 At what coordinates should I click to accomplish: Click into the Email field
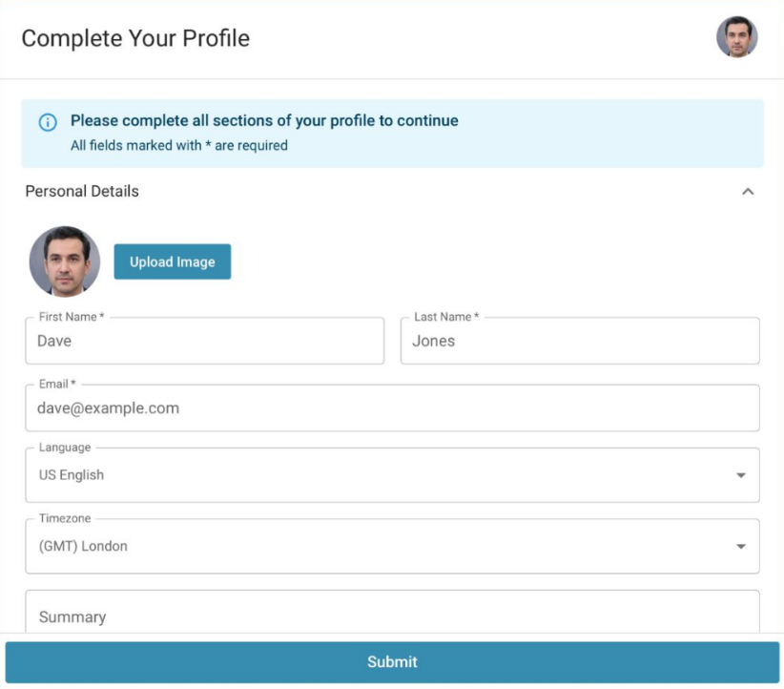pos(393,407)
